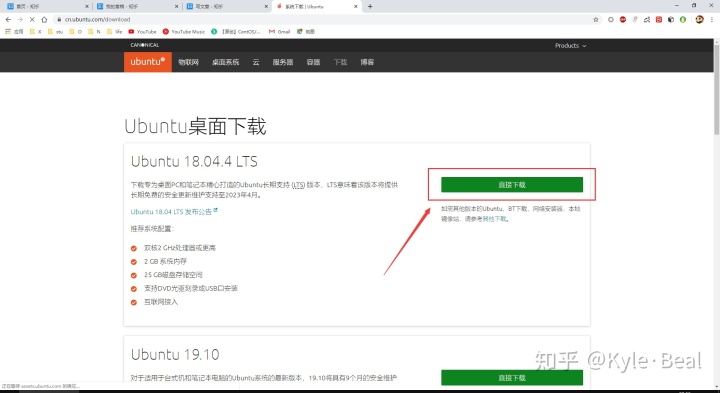
Task: Bookmark this page with the star icon
Action: point(596,20)
